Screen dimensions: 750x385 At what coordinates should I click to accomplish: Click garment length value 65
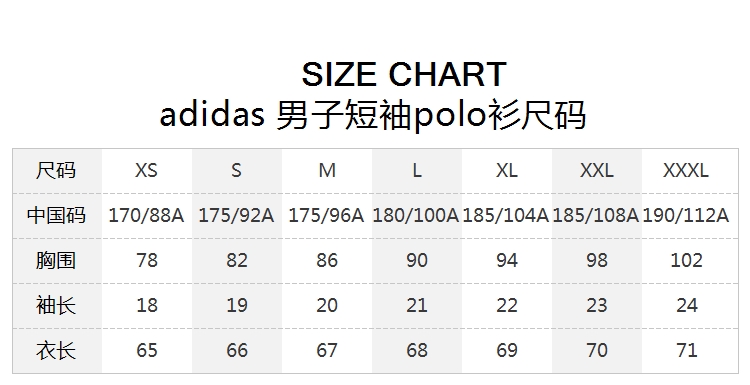click(x=147, y=351)
